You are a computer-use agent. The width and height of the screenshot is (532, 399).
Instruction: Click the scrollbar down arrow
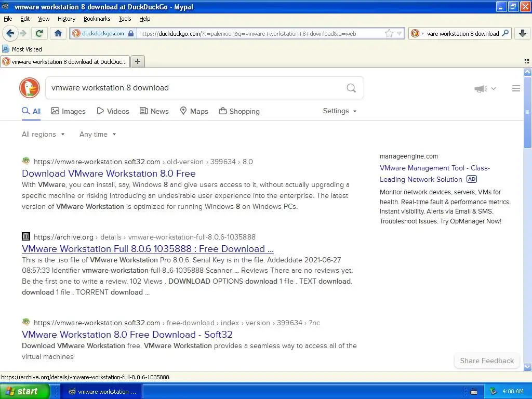tap(527, 367)
